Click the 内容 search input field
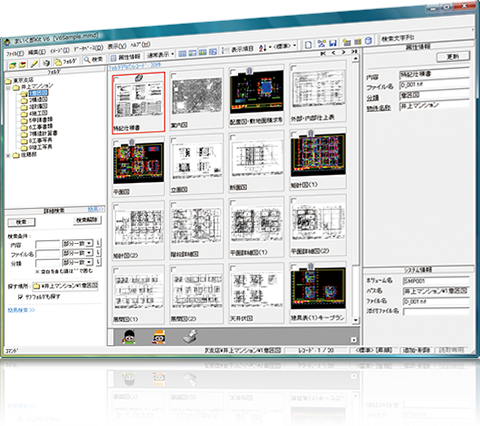Viewport: 480px width, 426px height. pyautogui.click(x=48, y=245)
